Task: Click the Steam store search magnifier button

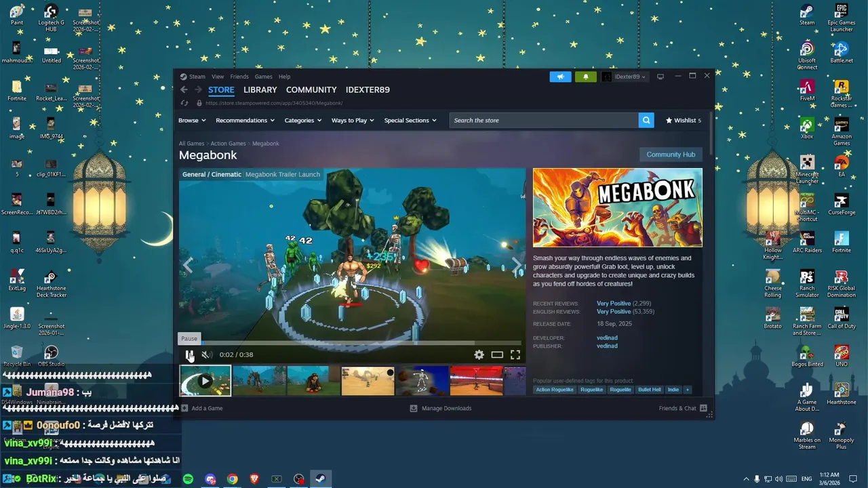Action: click(646, 120)
